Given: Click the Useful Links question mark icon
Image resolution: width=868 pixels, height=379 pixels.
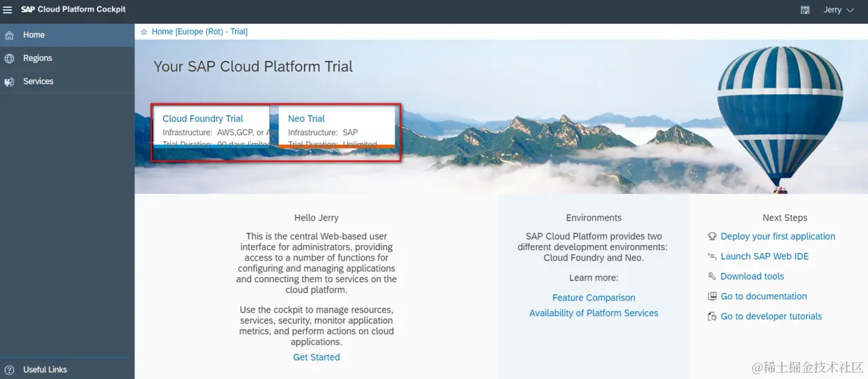Looking at the screenshot, I should point(9,370).
